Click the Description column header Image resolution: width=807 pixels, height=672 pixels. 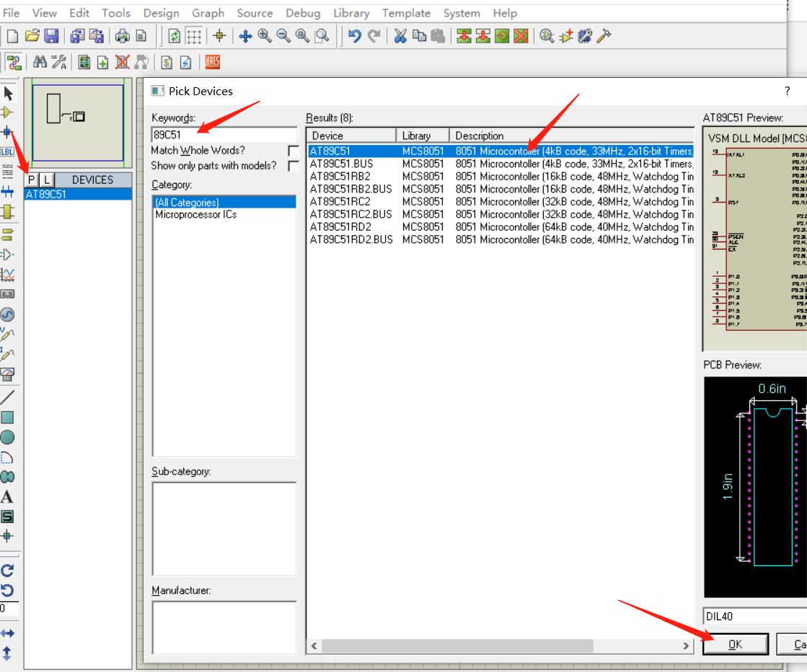(572, 136)
